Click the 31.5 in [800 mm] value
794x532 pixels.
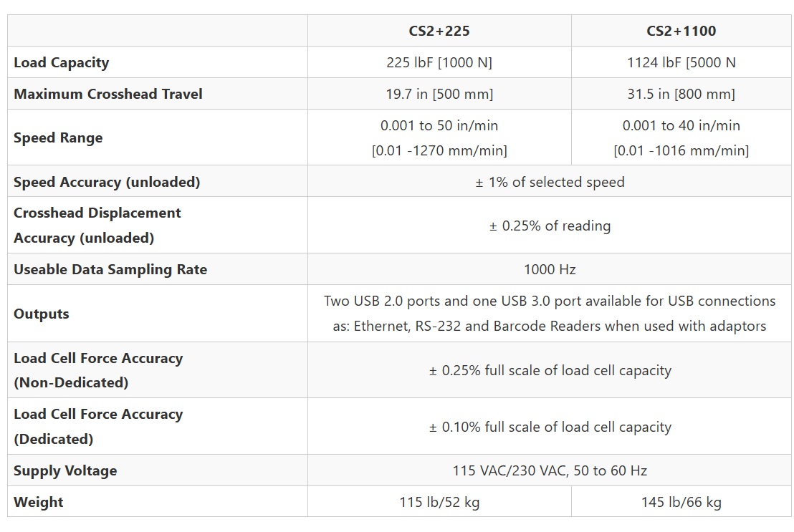pos(681,94)
